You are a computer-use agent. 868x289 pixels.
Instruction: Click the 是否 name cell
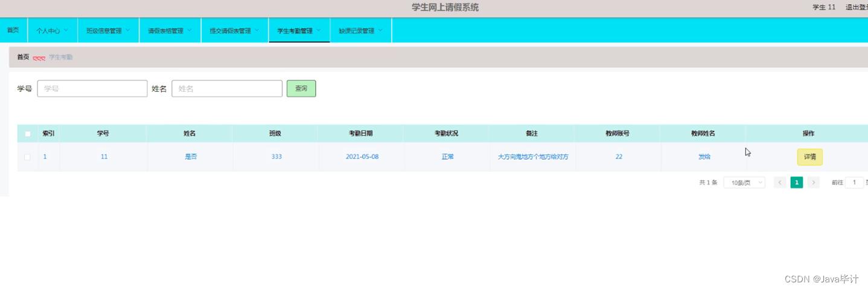pos(191,157)
